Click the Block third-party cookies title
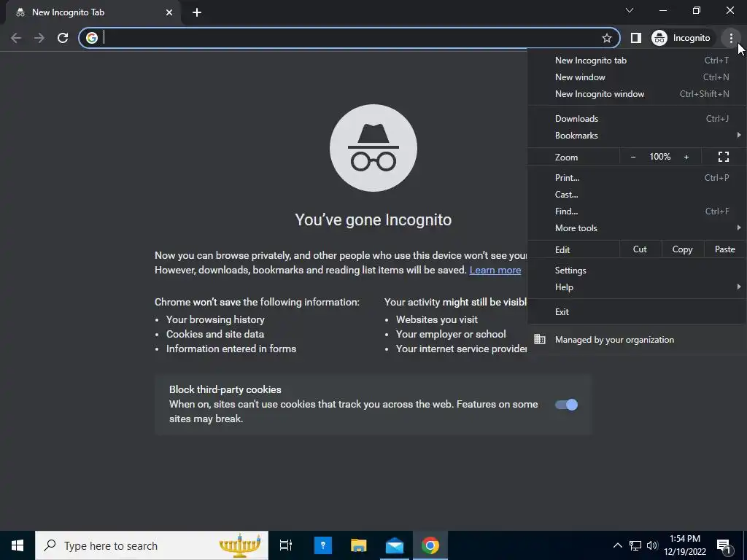Screen dimensions: 747x560 tap(225, 389)
